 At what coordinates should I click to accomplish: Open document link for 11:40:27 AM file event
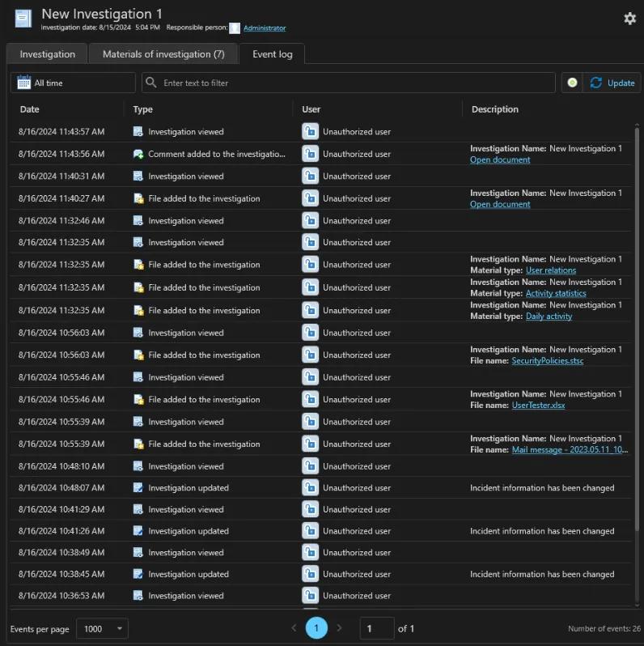(500, 204)
